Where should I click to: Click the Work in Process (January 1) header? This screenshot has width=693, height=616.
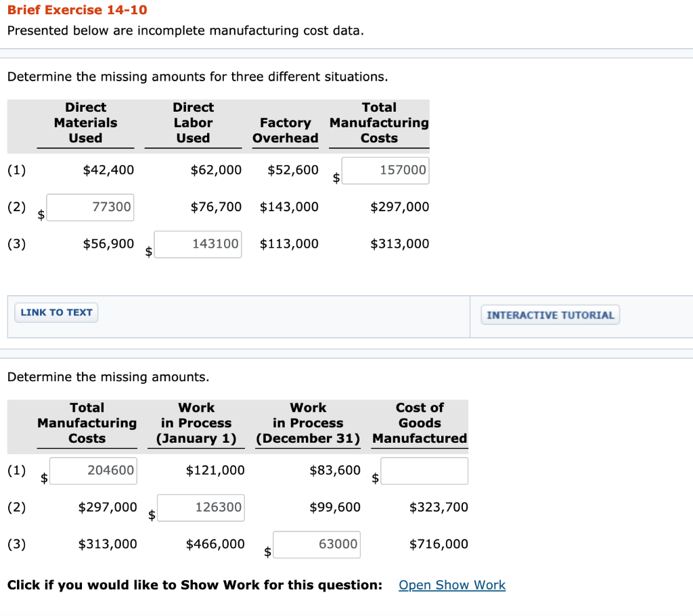[196, 423]
